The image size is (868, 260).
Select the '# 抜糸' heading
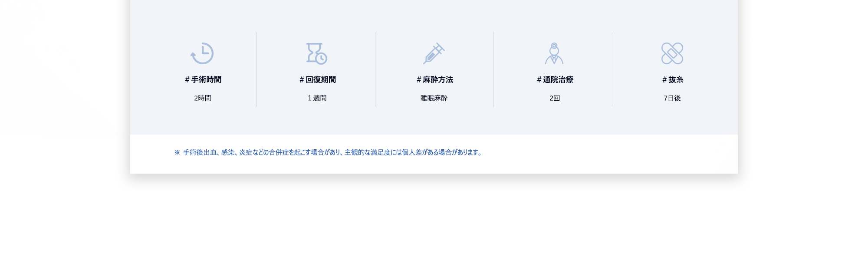pyautogui.click(x=673, y=79)
